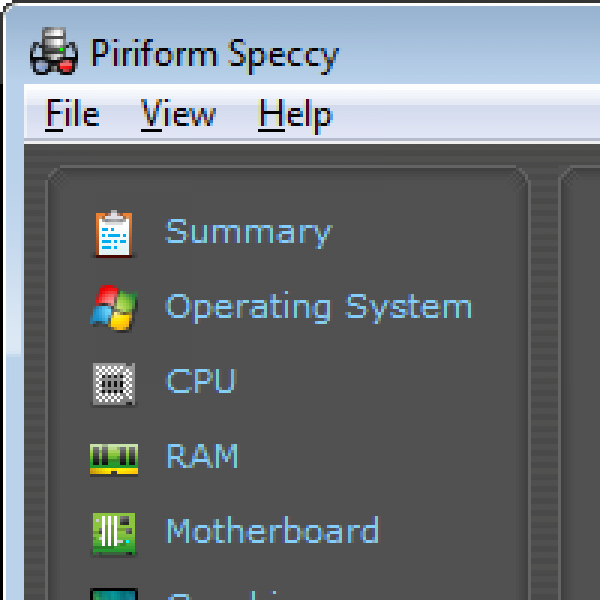The width and height of the screenshot is (600, 600).
Task: Click the Piriform Speccy window title text
Action: (x=214, y=53)
